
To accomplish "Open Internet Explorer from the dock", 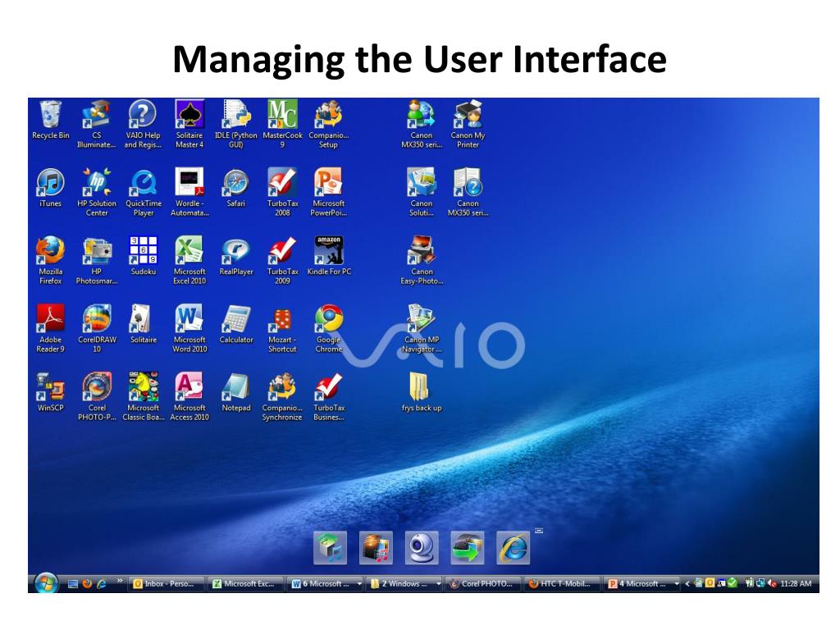I will [514, 547].
